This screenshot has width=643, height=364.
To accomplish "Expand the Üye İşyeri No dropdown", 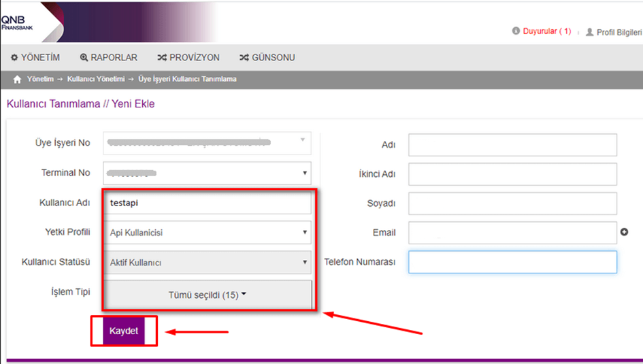I will 207,143.
